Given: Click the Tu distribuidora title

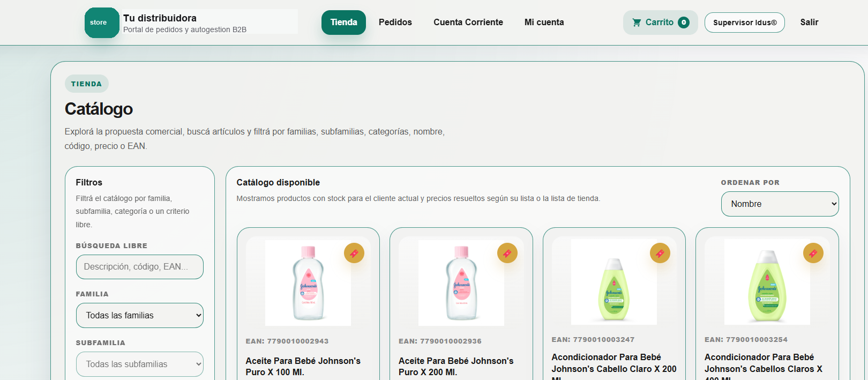Looking at the screenshot, I should 160,18.
